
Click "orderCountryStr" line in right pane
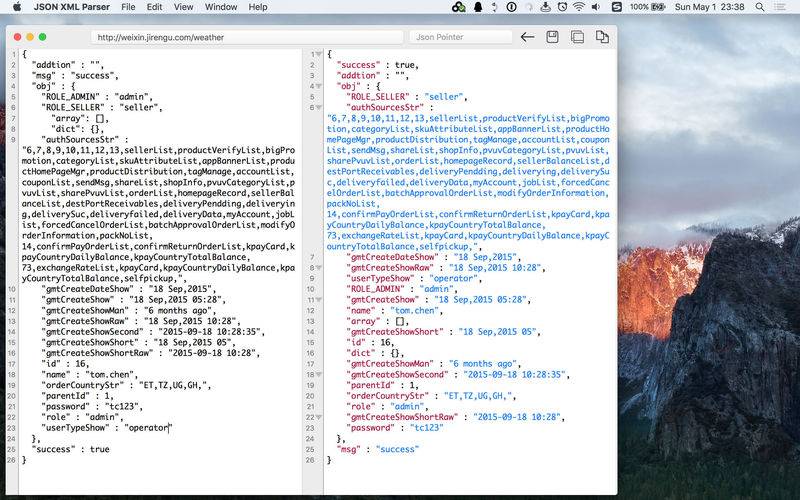tap(431, 396)
